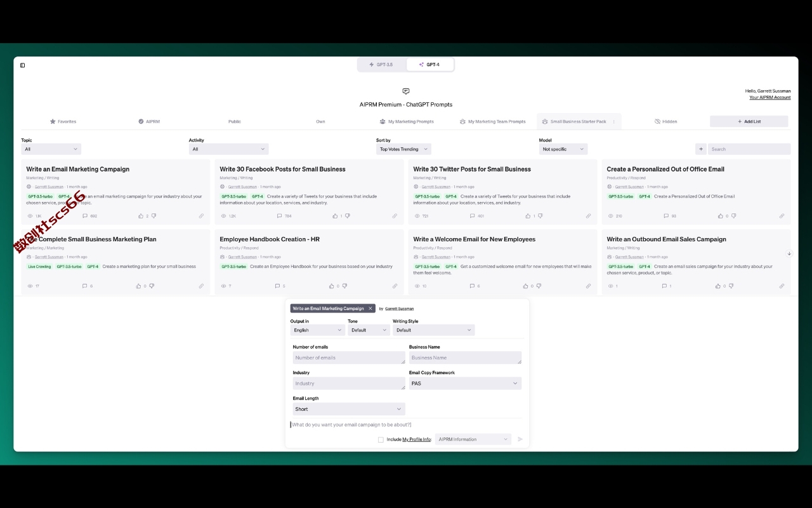Copy link of Employee Handbook Creation - HR card
The width and height of the screenshot is (812, 508).
point(395,286)
